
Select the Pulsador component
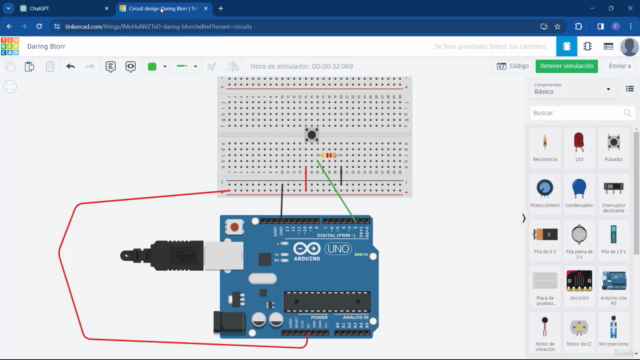(613, 147)
